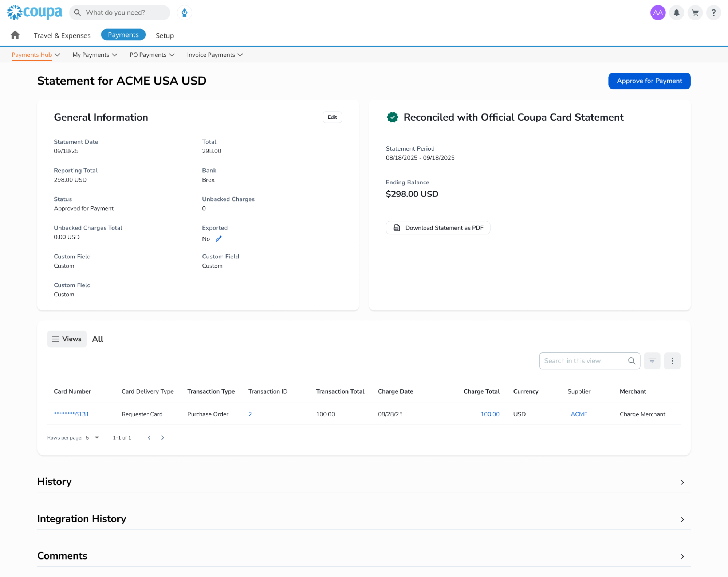Viewport: 728px width, 577px height.
Task: Open the Setup tab
Action: click(x=165, y=35)
